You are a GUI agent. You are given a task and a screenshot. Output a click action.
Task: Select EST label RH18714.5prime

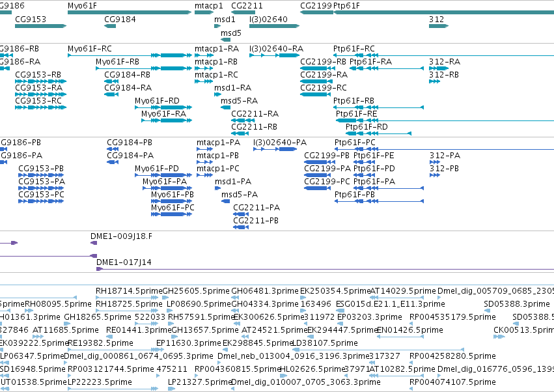129,291
